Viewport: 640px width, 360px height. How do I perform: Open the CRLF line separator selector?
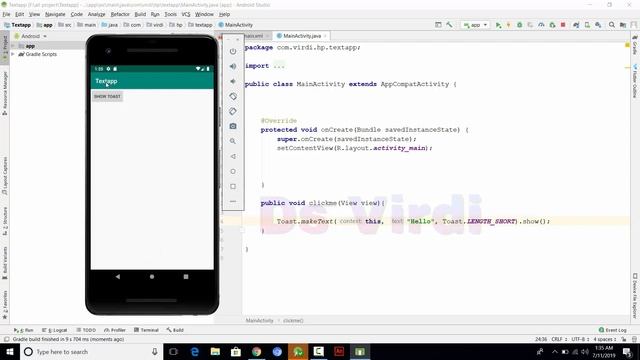coord(559,339)
